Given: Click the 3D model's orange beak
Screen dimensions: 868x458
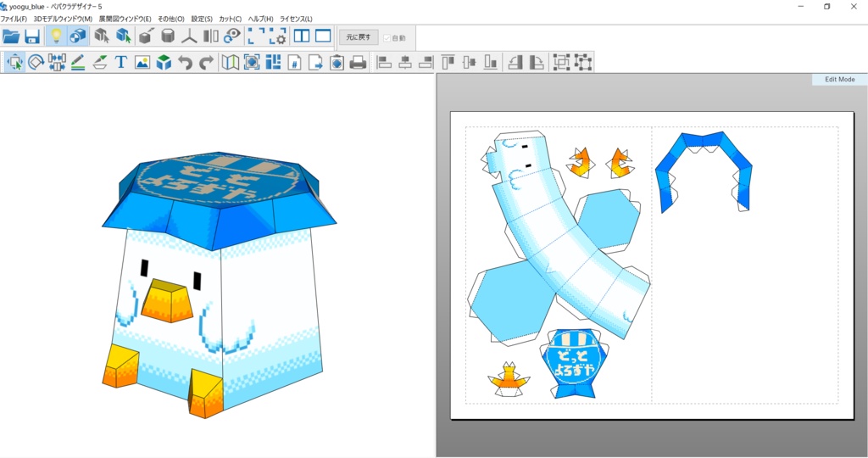Looking at the screenshot, I should point(167,301).
